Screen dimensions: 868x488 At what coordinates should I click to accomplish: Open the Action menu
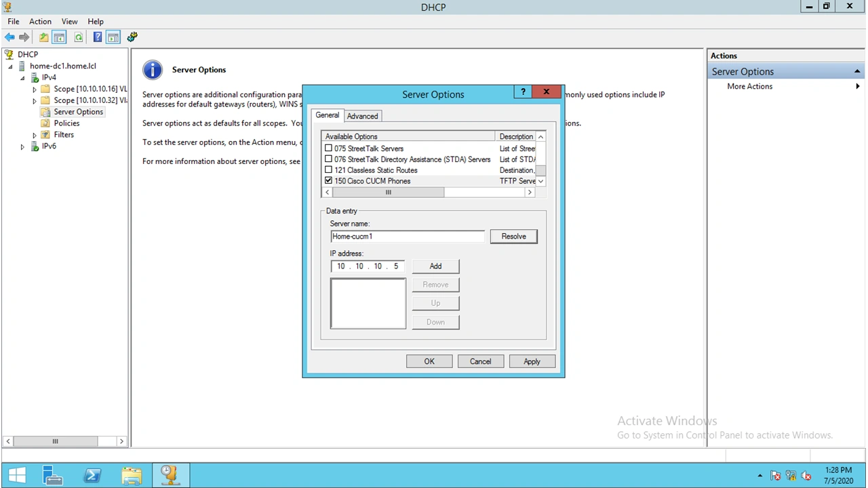pyautogui.click(x=40, y=22)
